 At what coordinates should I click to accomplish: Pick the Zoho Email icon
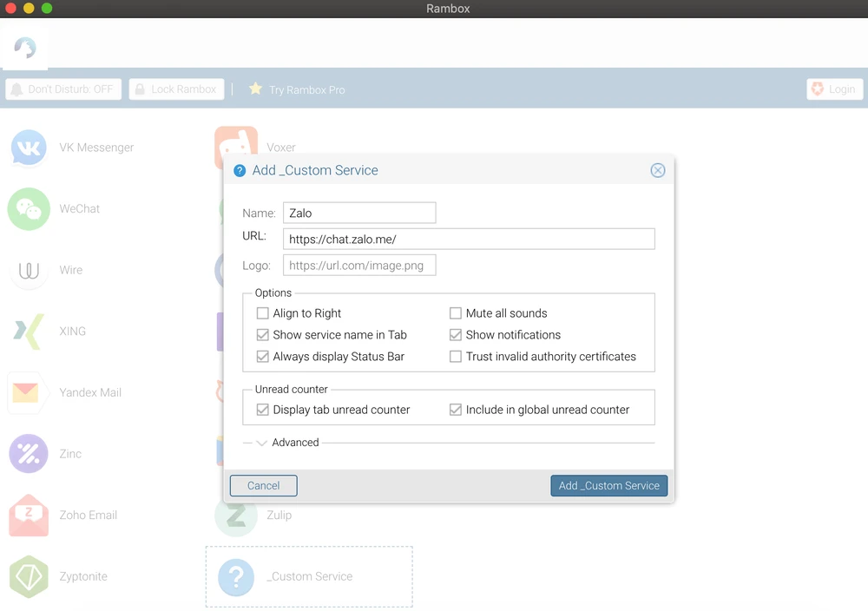[29, 516]
